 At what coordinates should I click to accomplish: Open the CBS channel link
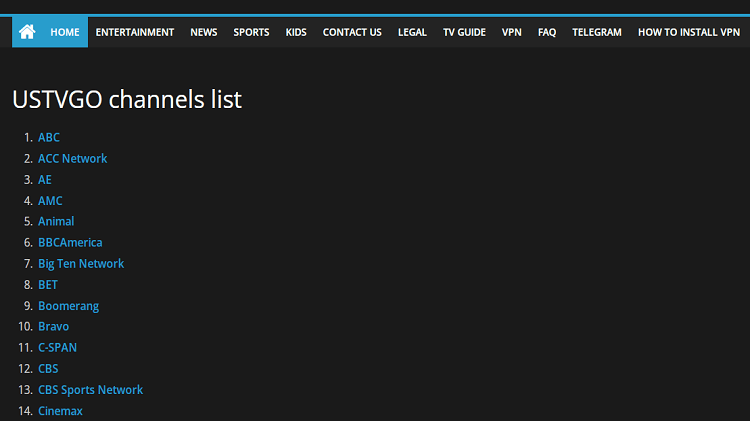(48, 368)
